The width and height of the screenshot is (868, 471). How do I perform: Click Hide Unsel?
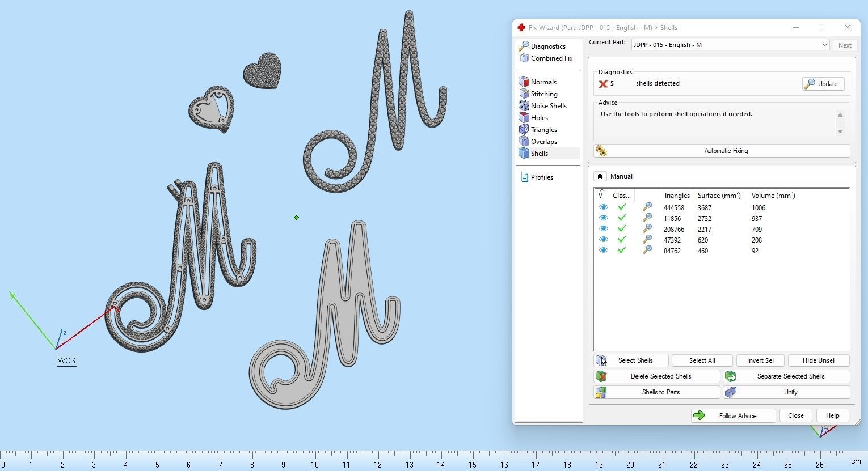(819, 360)
